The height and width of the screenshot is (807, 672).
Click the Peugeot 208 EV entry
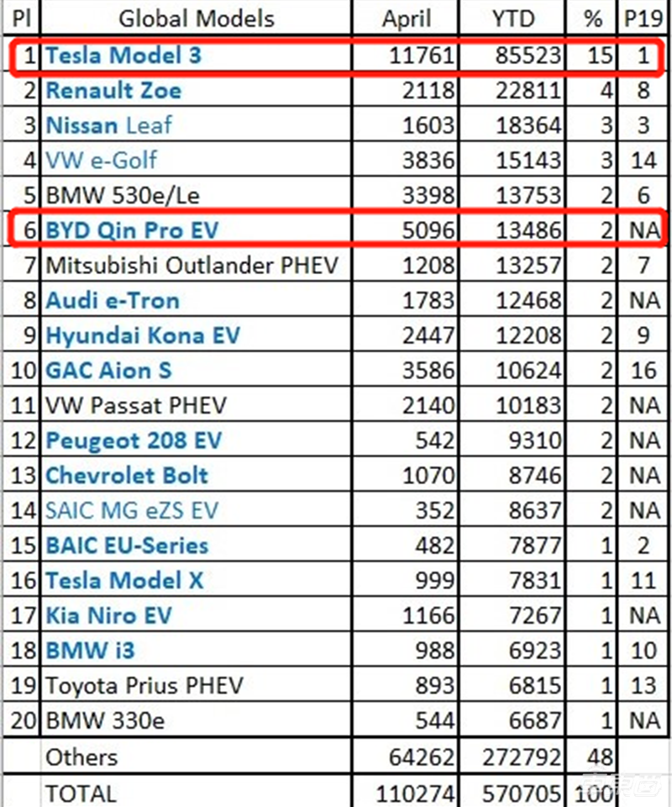pos(133,440)
